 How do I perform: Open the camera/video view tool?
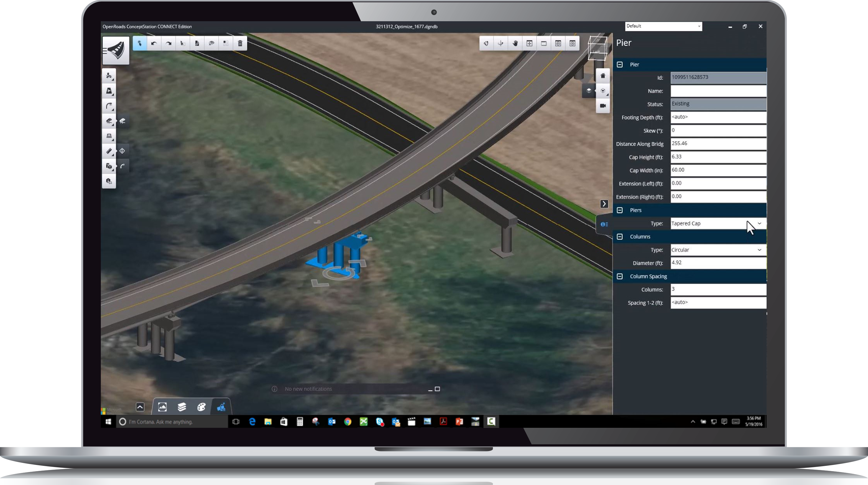[603, 106]
